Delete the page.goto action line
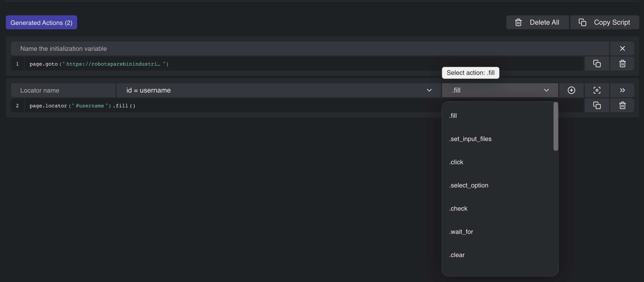This screenshot has height=282, width=644. point(622,64)
